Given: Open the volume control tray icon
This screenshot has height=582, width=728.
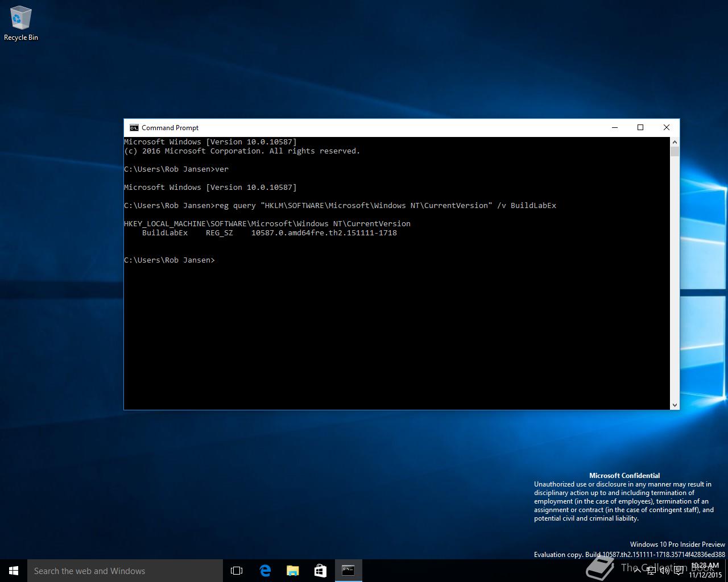Looking at the screenshot, I should [x=665, y=571].
